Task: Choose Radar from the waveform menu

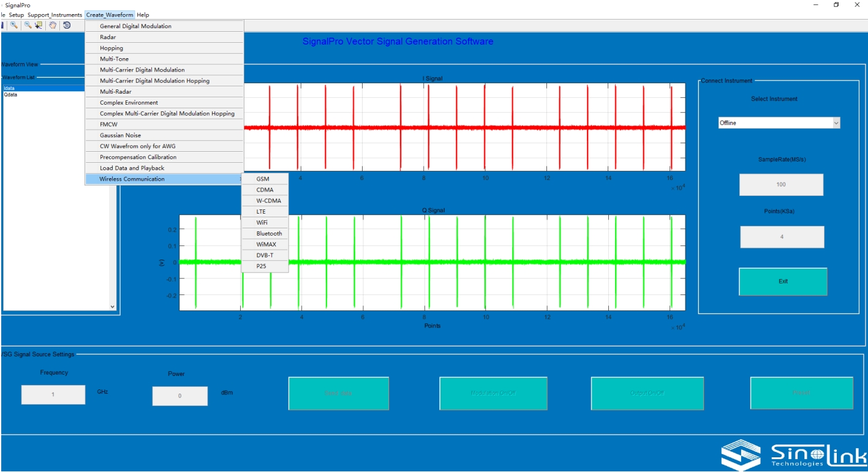Action: pyautogui.click(x=164, y=37)
